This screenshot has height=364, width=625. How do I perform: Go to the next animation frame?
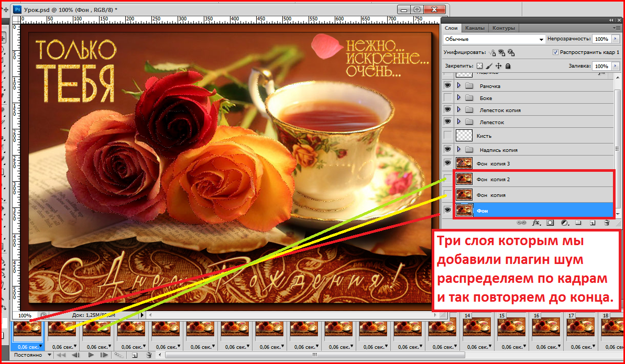(x=104, y=355)
